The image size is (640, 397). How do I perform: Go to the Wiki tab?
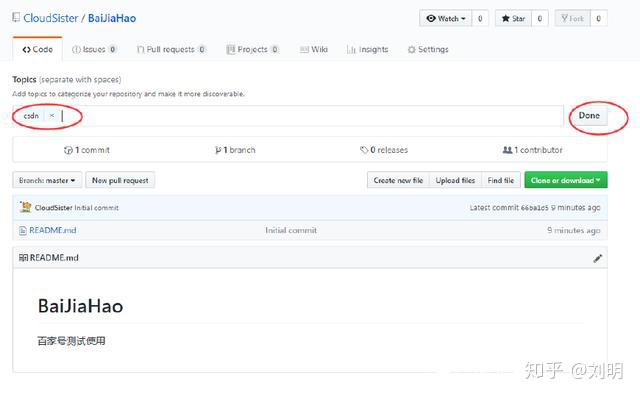[313, 49]
